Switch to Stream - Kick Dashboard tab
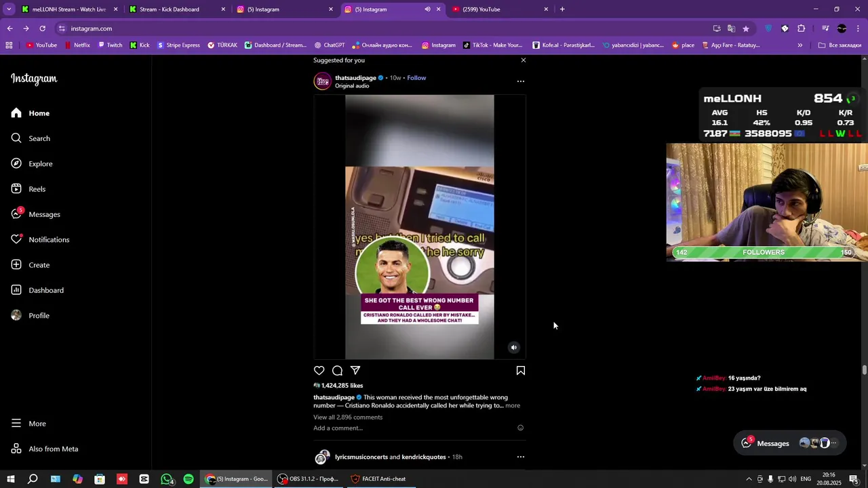The image size is (868, 488). [x=170, y=9]
